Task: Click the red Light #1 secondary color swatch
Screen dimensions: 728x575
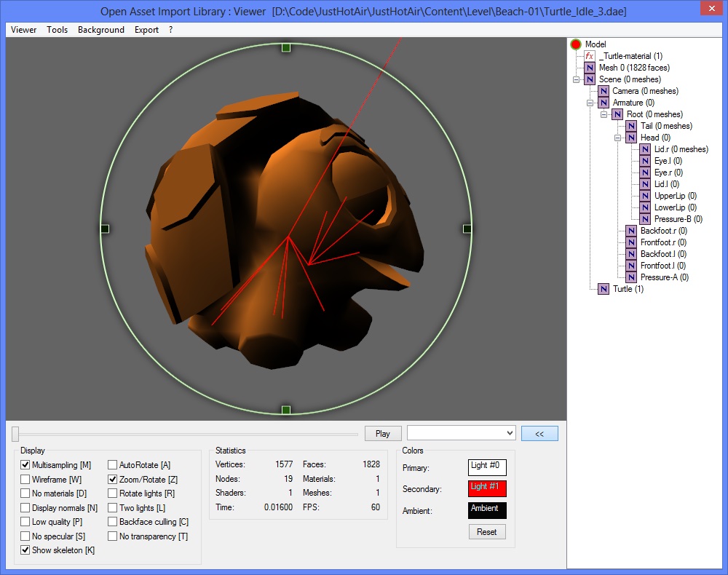Action: 487,488
